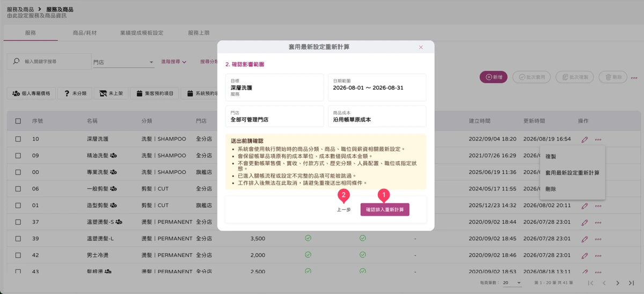Viewport: 644px width, 294px height.
Task: Check the box for row 06 一般剪髮
Action: point(18,189)
